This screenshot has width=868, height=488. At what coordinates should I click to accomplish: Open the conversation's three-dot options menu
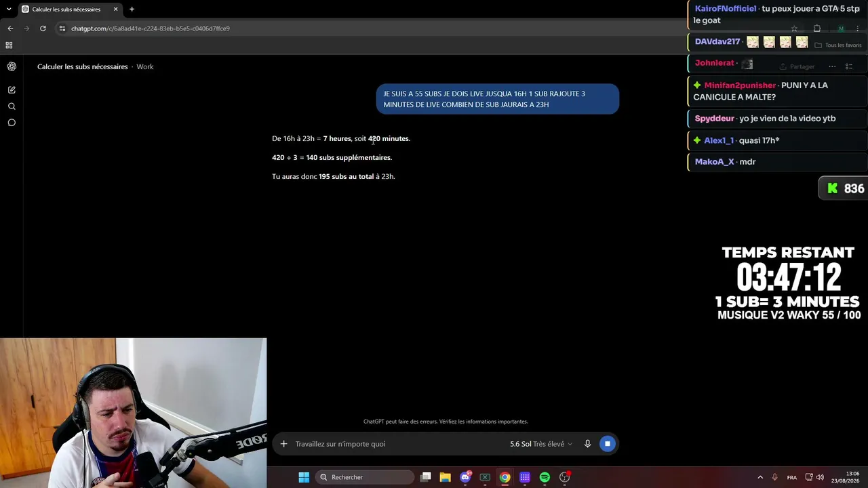click(832, 66)
